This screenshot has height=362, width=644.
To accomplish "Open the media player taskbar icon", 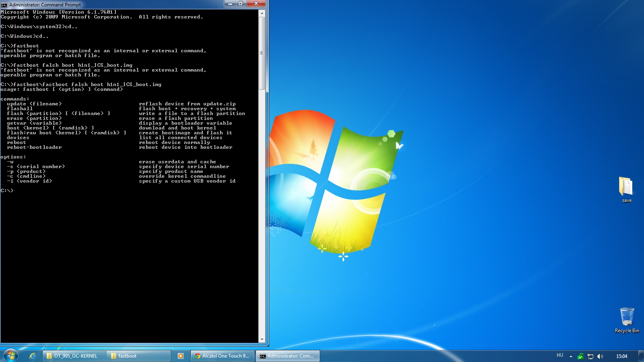I will coord(181,356).
